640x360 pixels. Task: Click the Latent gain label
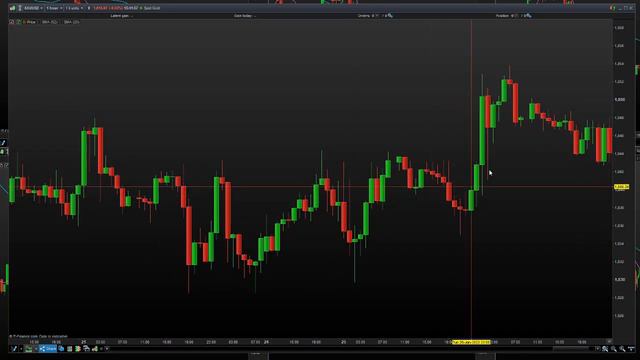[120, 16]
